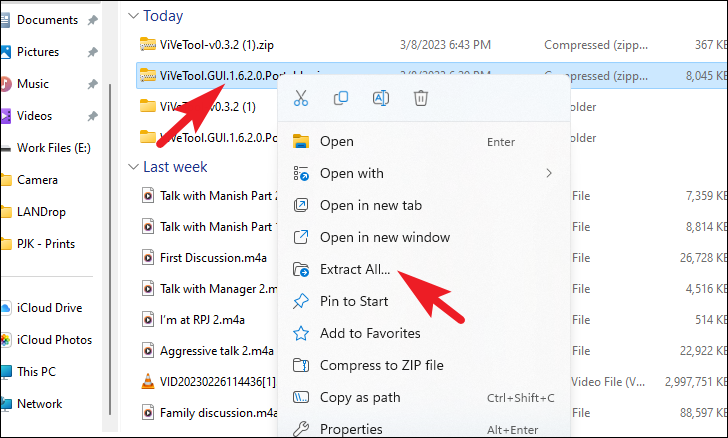The height and width of the screenshot is (438, 728).
Task: Unpin Videos using its pin icon
Action: 93,116
